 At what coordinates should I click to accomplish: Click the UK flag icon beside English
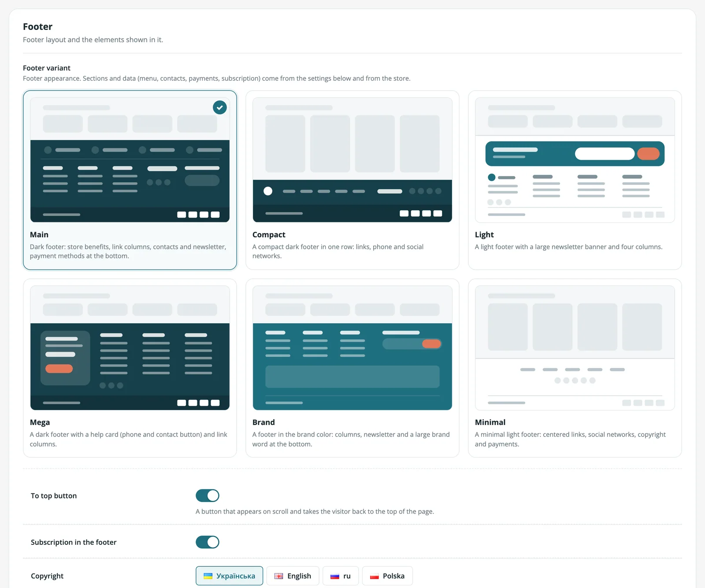click(x=279, y=576)
